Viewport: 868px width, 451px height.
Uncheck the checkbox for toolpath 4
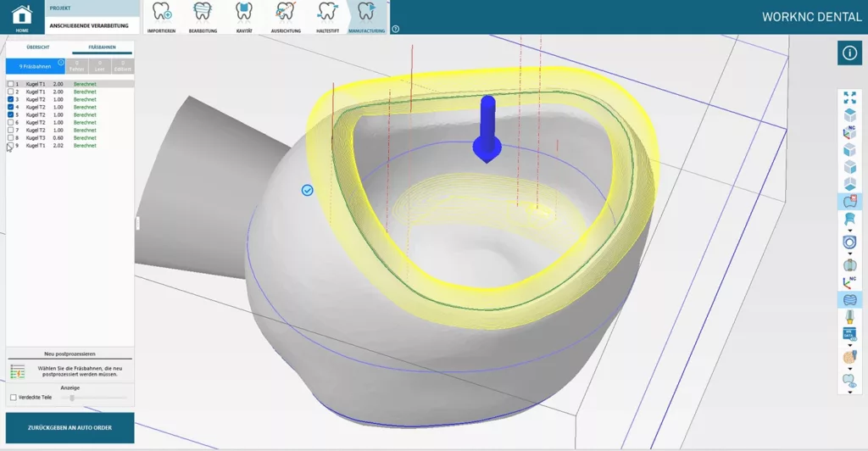10,107
